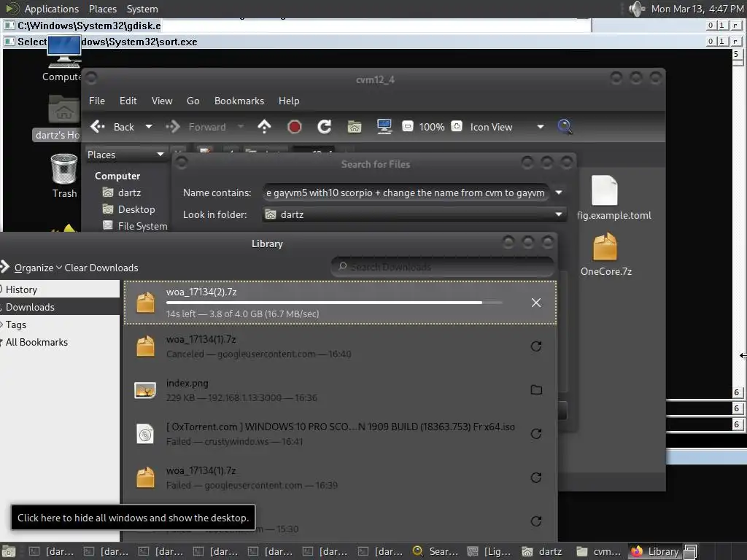747x560 pixels.
Task: Click the magnifier Search icon in toolbar
Action: point(565,127)
